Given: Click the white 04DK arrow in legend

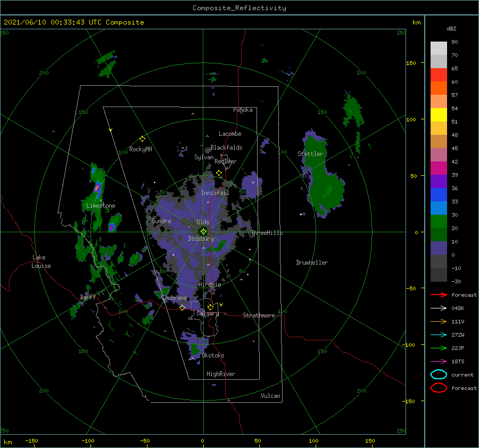Looking at the screenshot, I should click(439, 308).
